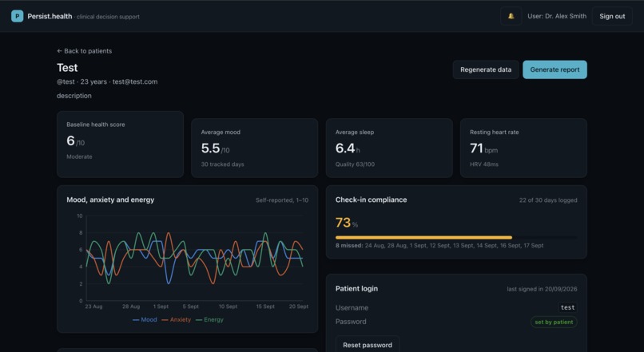The image size is (644, 352).
Task: Select the Baseline health score card
Action: 121,144
